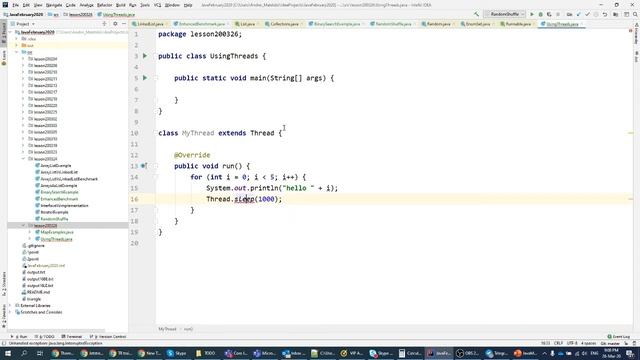
Task: Open Project Structure icon in toolbar
Action: (x=616, y=14)
